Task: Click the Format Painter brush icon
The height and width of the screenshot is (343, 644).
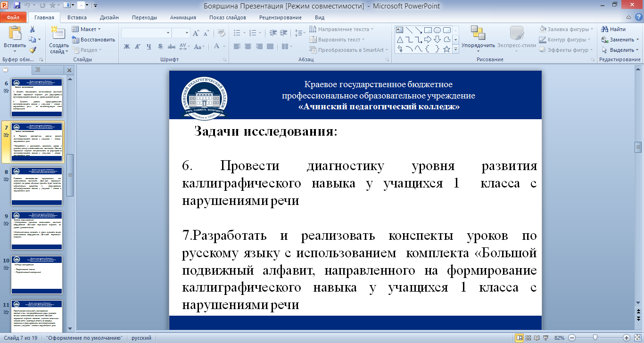Action: coord(32,49)
